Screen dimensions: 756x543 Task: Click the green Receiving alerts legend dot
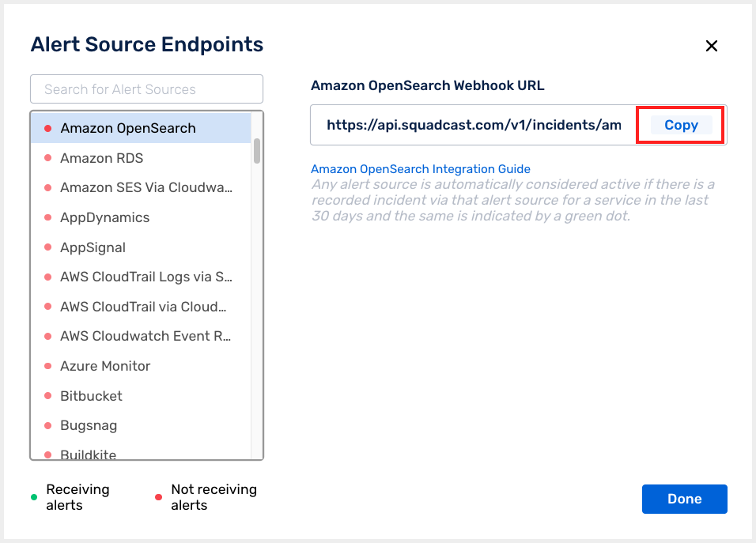point(33,497)
